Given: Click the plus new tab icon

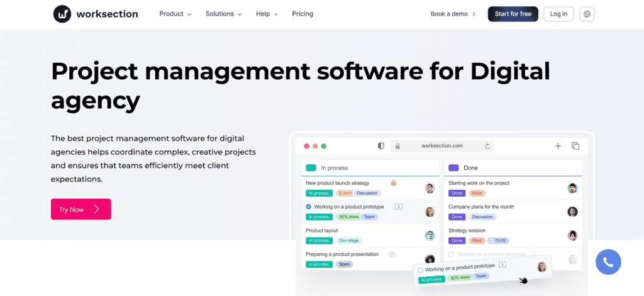Looking at the screenshot, I should (x=558, y=146).
